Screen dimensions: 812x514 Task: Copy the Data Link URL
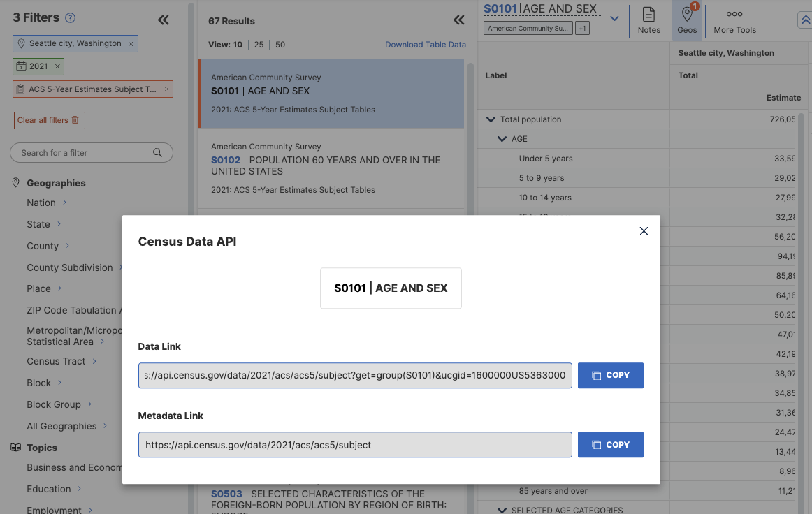pyautogui.click(x=610, y=375)
